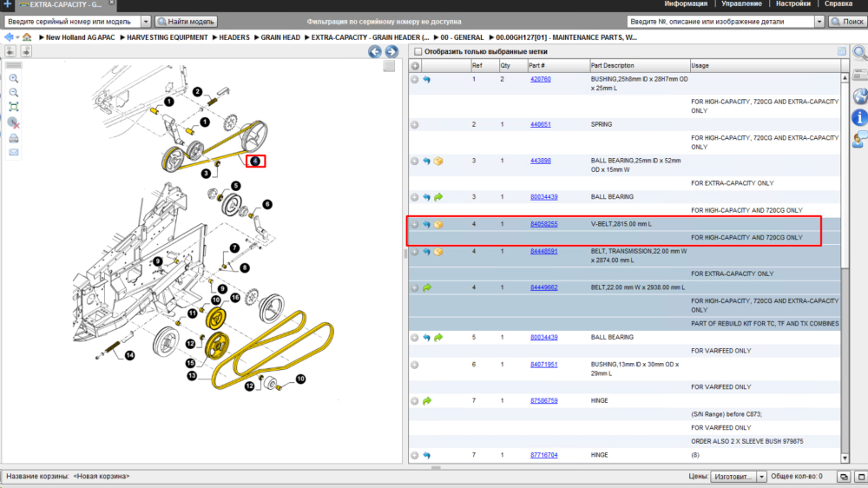This screenshot has width=868, height=488.
Task: Open the serial number model dropdown arrow
Action: pyautogui.click(x=146, y=22)
